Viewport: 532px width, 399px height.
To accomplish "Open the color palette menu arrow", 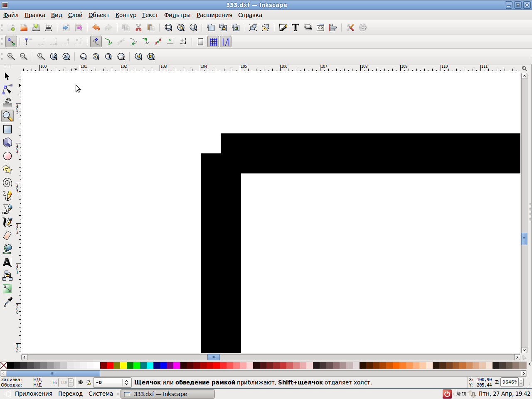I will pos(529,365).
